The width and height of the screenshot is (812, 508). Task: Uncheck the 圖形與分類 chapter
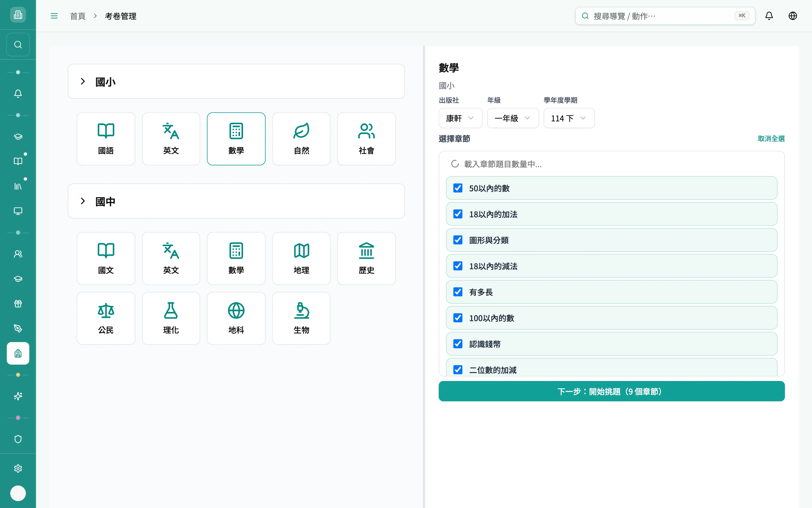458,240
